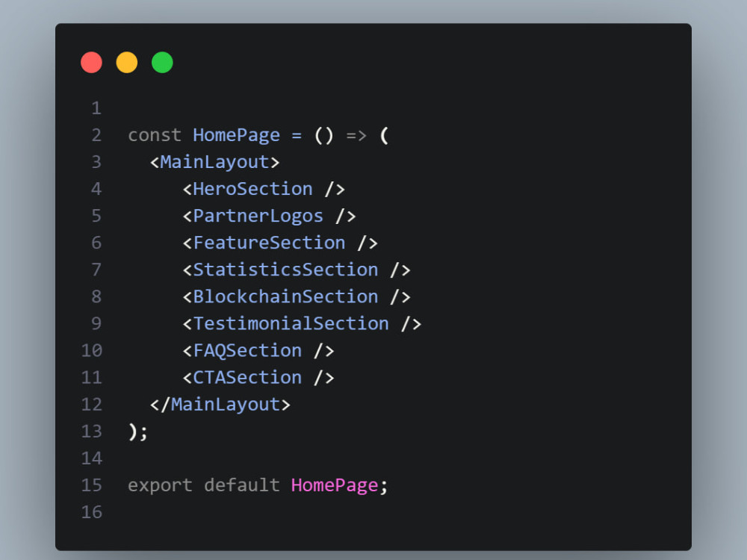Click the arrow => on line 2
The width and height of the screenshot is (747, 560).
coord(356,136)
